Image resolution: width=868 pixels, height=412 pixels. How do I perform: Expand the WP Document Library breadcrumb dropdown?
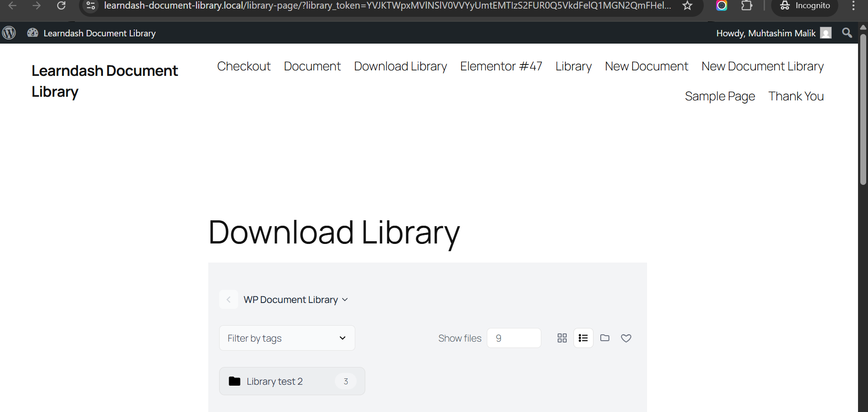(x=296, y=299)
